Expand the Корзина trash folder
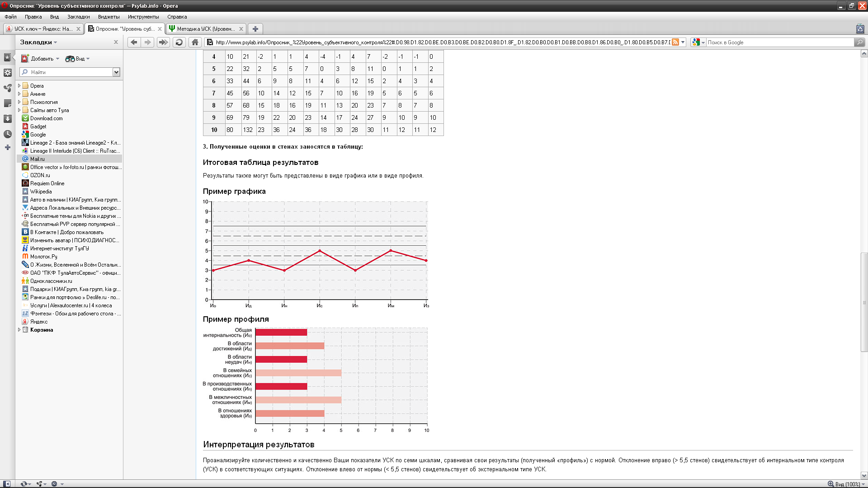 click(19, 329)
